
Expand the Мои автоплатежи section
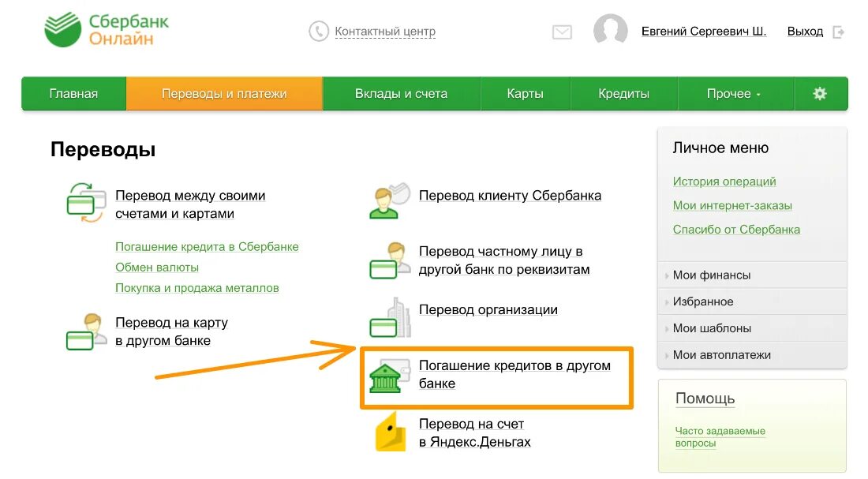pos(752,355)
